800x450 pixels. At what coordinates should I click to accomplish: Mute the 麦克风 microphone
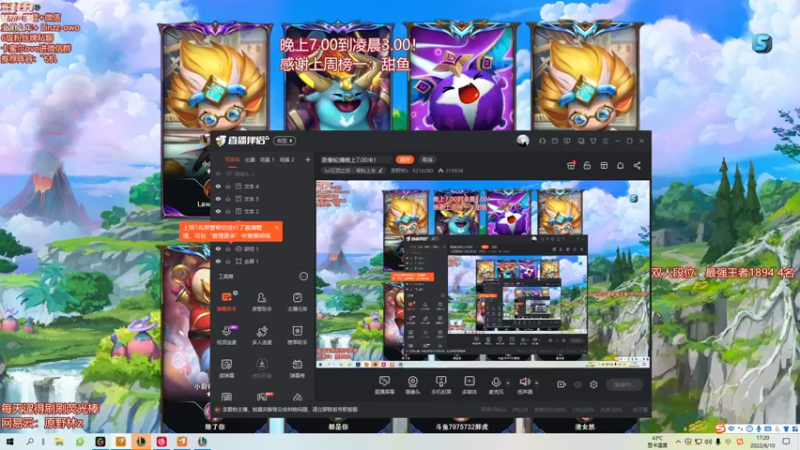495,385
